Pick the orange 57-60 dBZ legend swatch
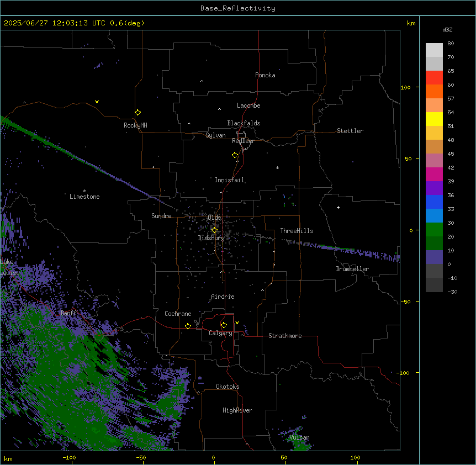476x465 pixels. click(x=434, y=91)
